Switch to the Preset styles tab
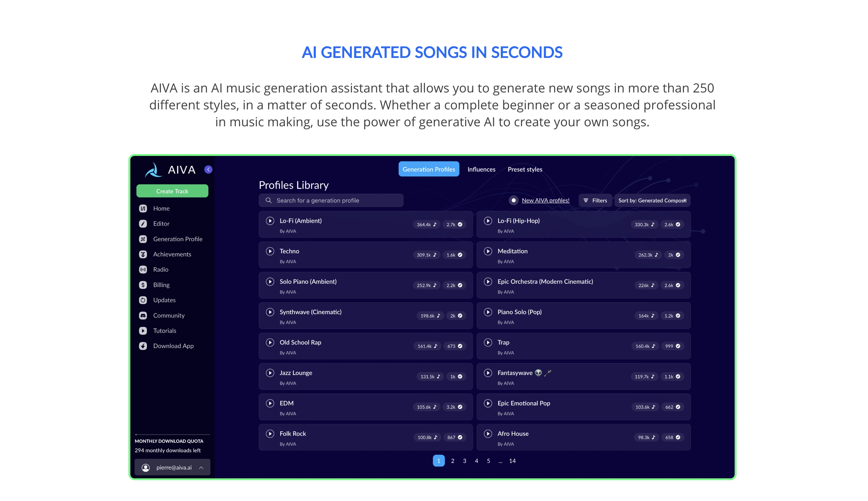 (x=524, y=169)
